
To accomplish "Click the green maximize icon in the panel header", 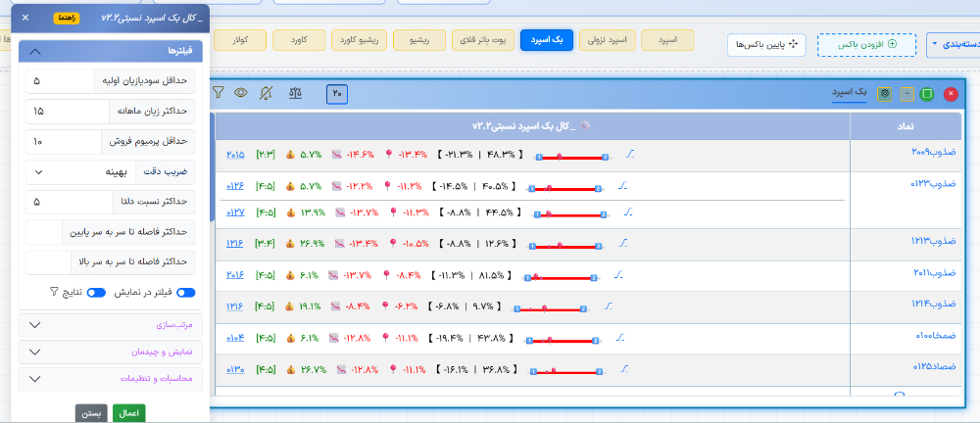I will pos(927,94).
